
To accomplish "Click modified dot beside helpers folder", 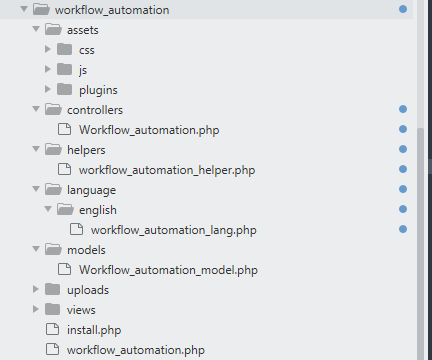I will [403, 149].
